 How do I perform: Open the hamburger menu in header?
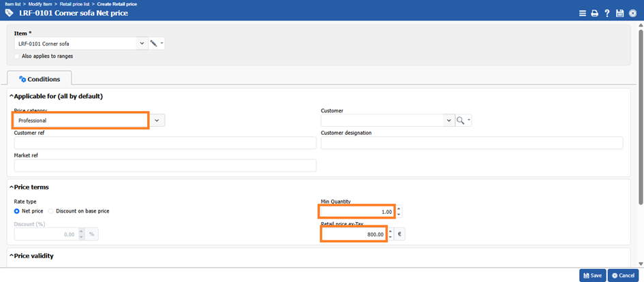click(x=582, y=13)
